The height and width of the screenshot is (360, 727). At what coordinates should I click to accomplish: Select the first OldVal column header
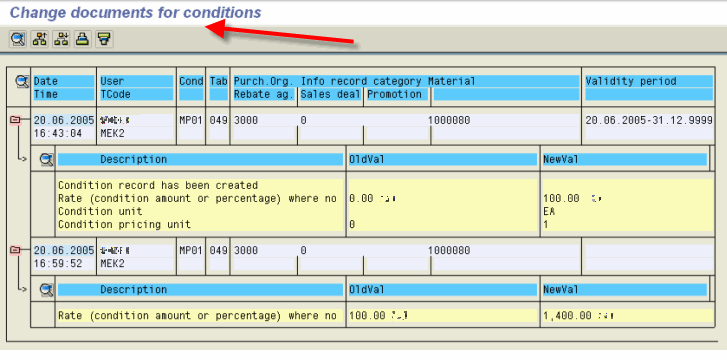(443, 160)
